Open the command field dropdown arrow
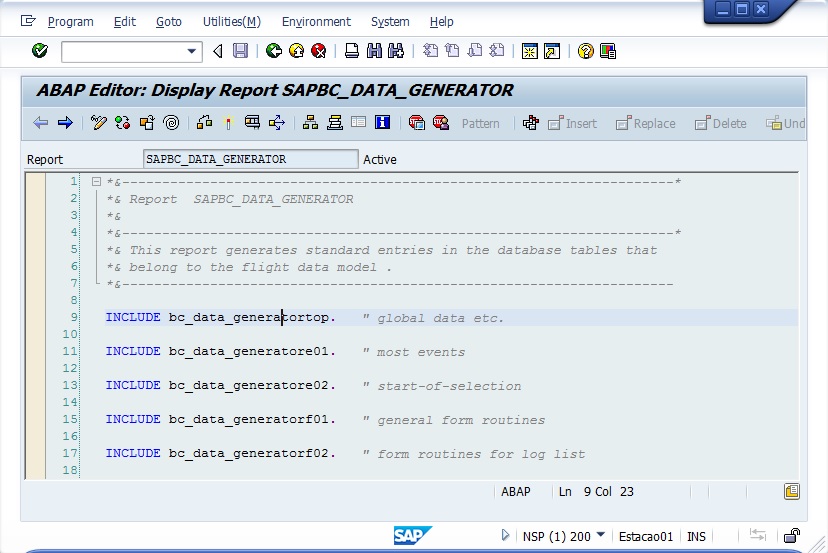828x553 pixels. tap(193, 51)
